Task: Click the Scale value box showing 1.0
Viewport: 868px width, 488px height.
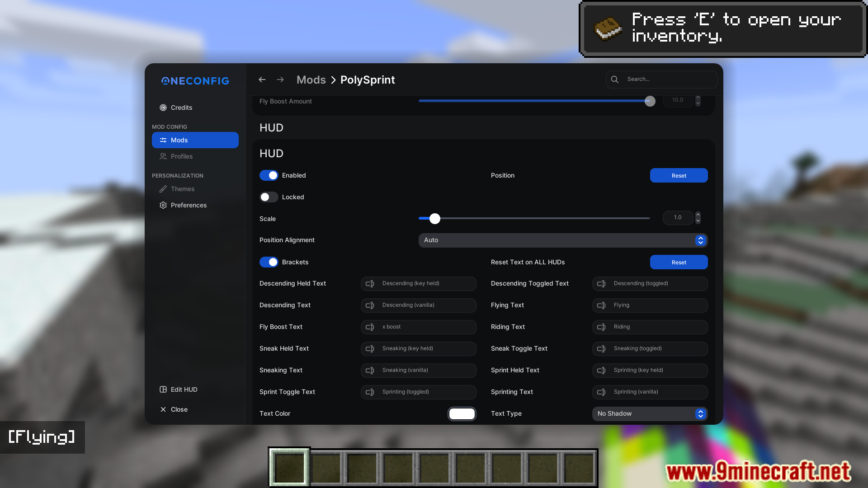Action: [x=678, y=218]
